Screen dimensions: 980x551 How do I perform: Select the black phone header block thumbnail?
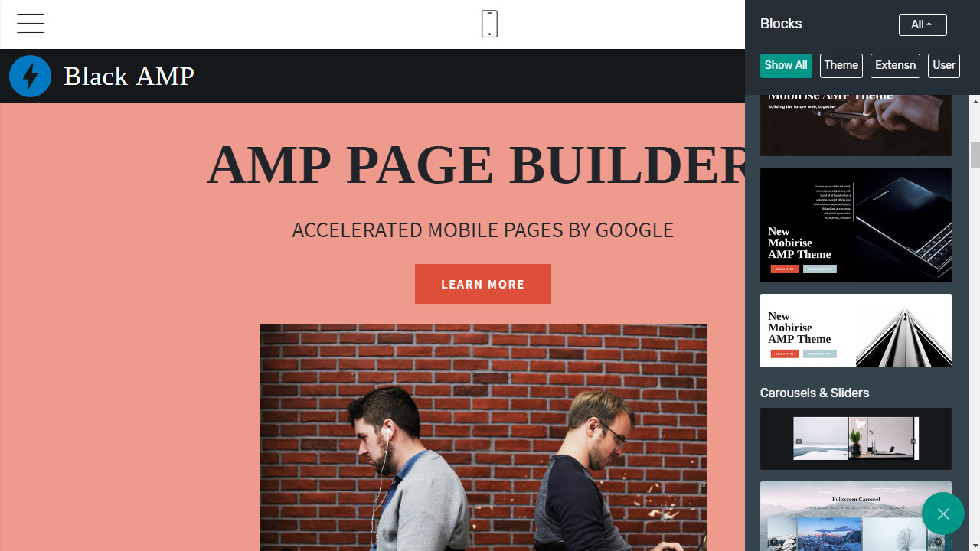[x=856, y=225]
